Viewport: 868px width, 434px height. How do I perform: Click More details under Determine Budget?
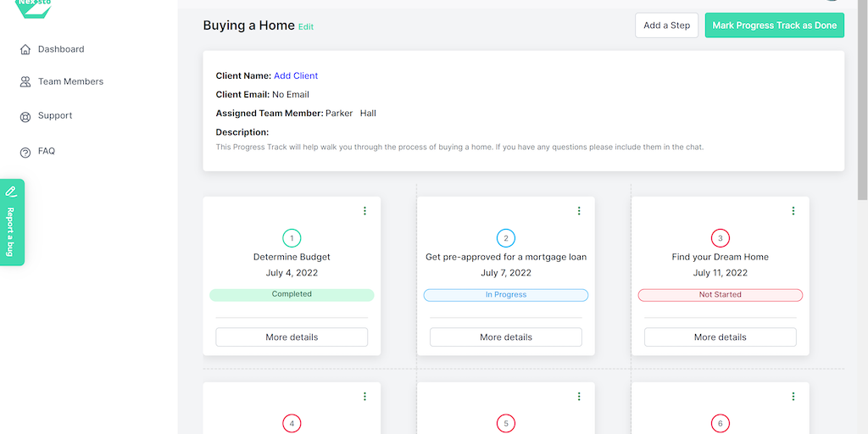coord(292,337)
